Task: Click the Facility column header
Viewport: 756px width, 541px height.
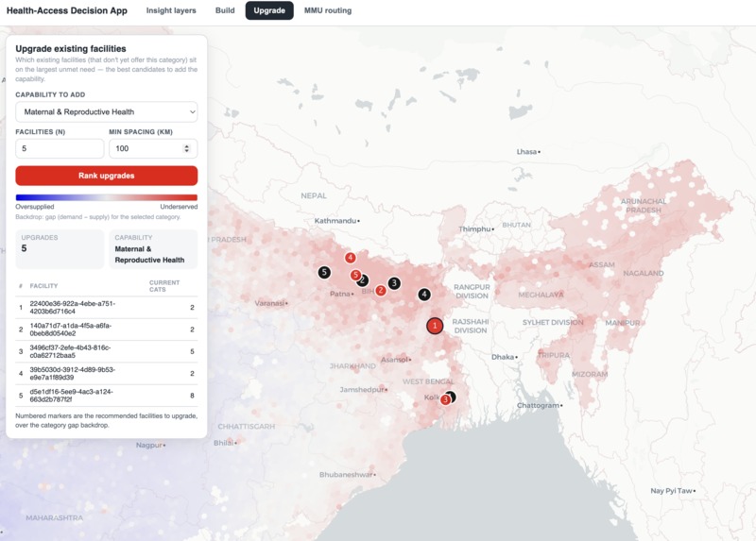Action: (43, 286)
